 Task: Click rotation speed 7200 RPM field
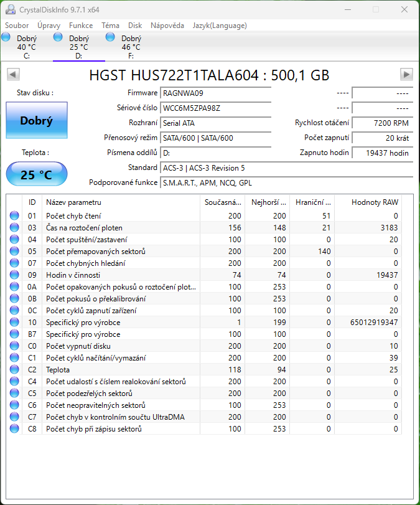(x=382, y=123)
